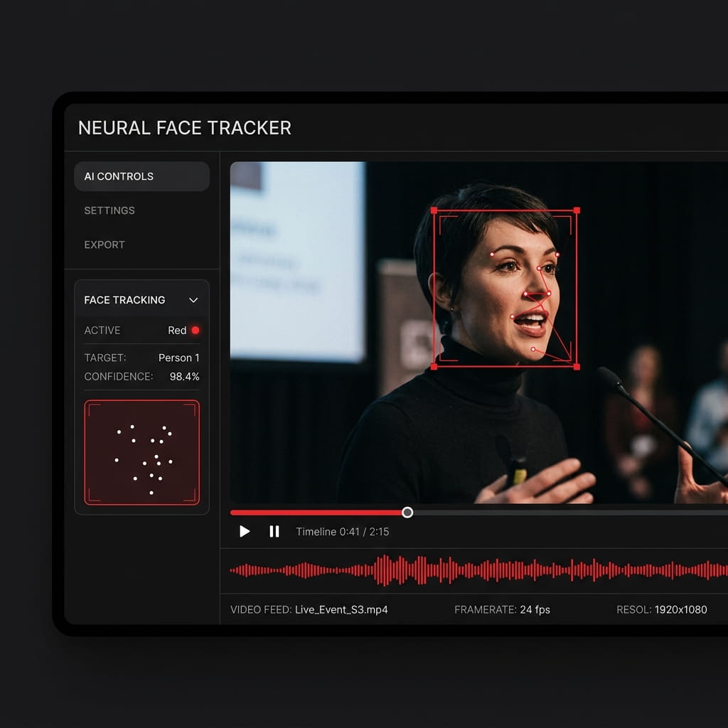
Task: Click bottom-left handle of face bounding box
Action: click(x=434, y=367)
